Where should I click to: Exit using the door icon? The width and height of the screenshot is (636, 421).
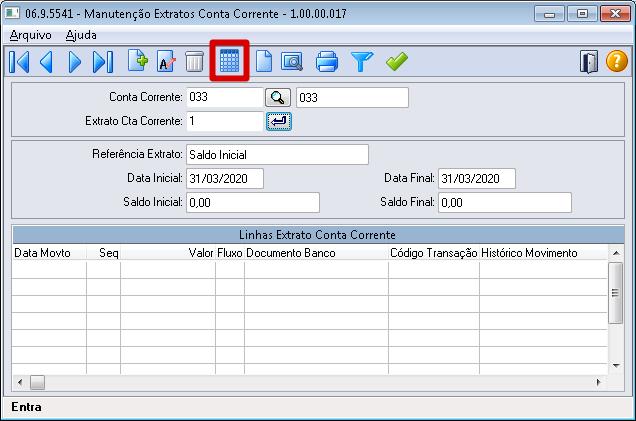coord(589,62)
